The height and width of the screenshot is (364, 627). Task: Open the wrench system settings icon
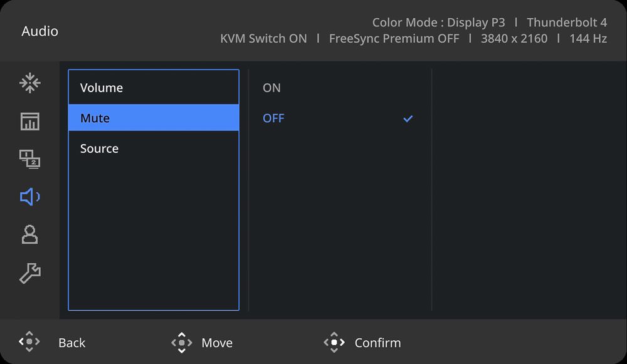point(30,273)
